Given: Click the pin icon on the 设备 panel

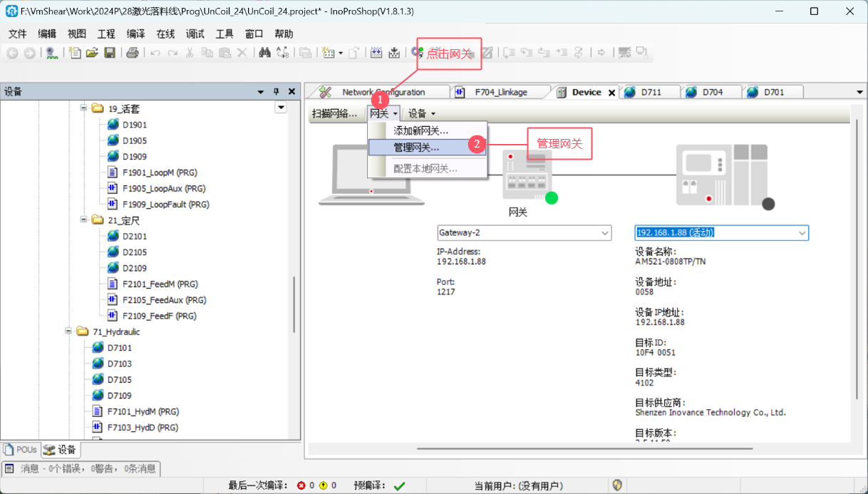Looking at the screenshot, I should [277, 91].
